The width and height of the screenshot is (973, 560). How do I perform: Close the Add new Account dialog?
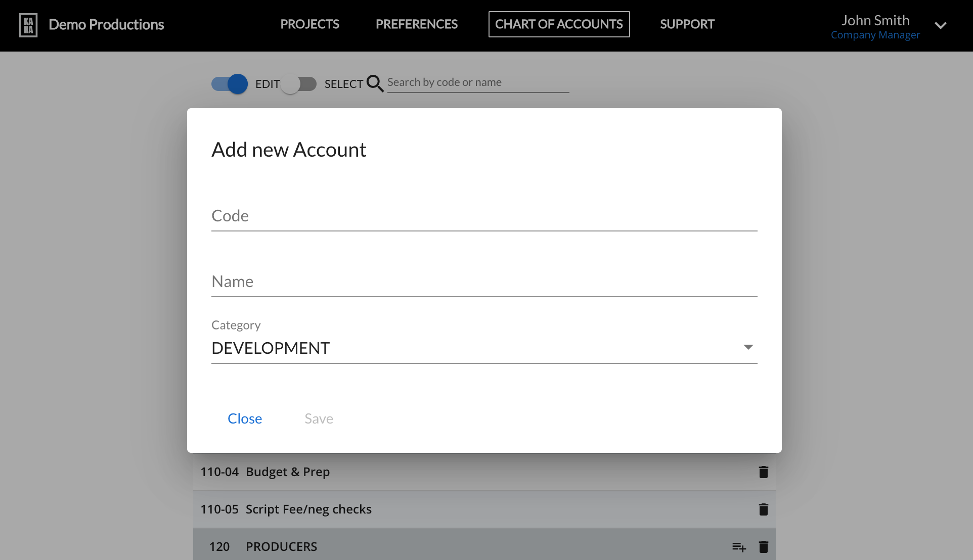point(245,418)
